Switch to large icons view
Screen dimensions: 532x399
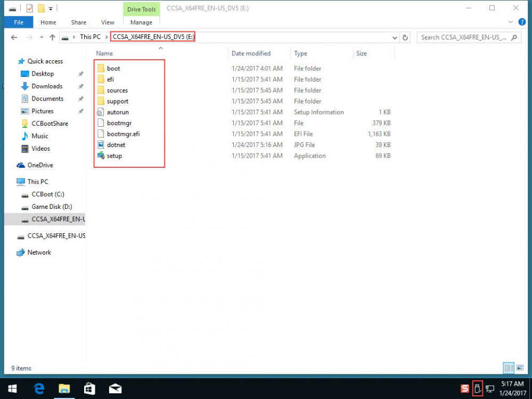point(518,368)
